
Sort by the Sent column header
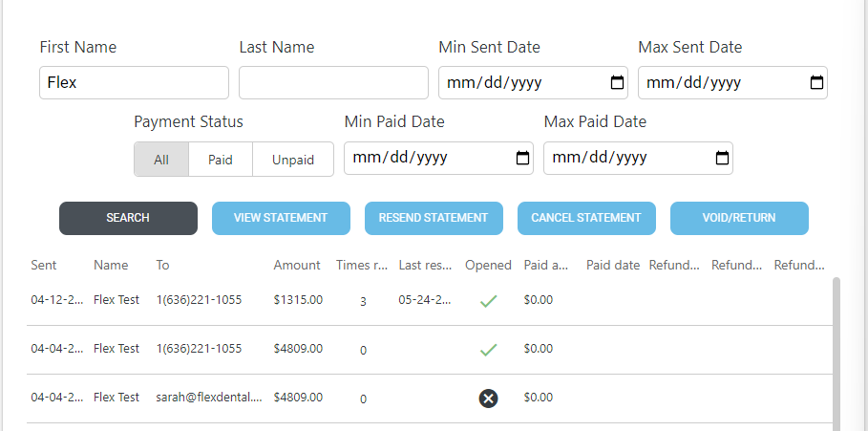pyautogui.click(x=44, y=266)
